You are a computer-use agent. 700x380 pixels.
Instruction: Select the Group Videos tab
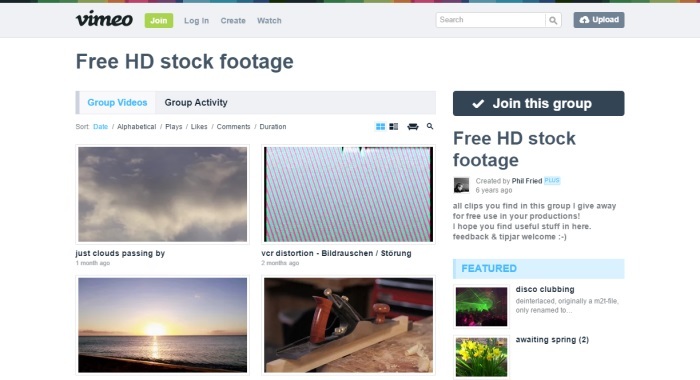click(x=117, y=103)
